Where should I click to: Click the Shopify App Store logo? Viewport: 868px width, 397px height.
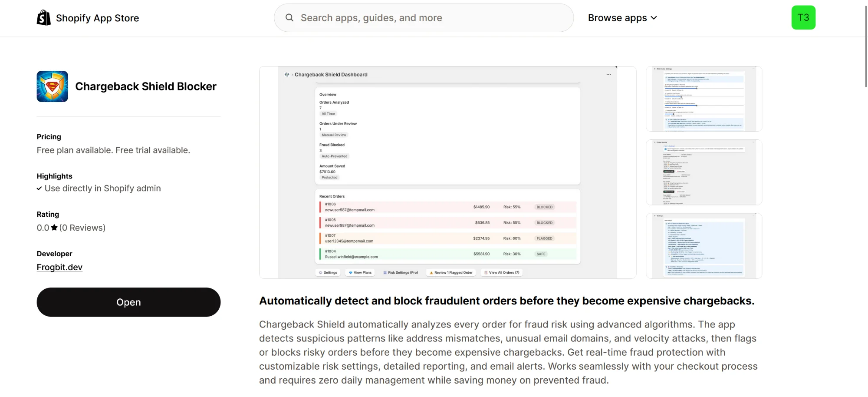click(43, 17)
